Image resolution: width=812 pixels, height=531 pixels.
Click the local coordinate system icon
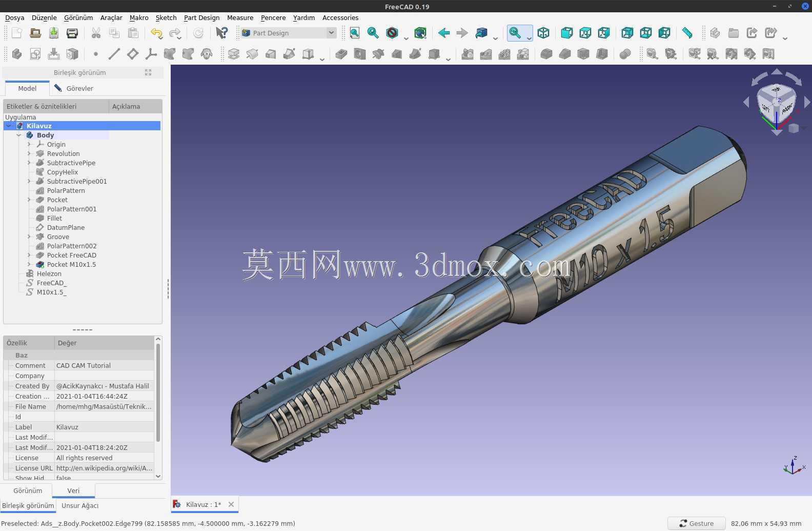pos(151,54)
